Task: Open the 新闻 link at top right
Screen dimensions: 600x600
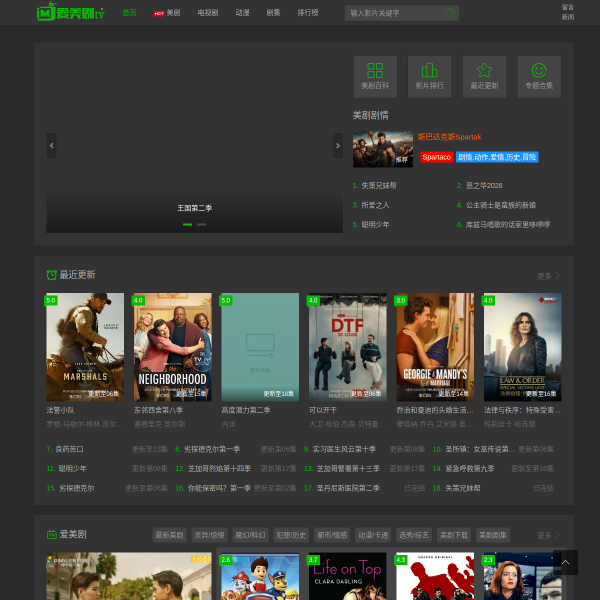Action: click(567, 17)
